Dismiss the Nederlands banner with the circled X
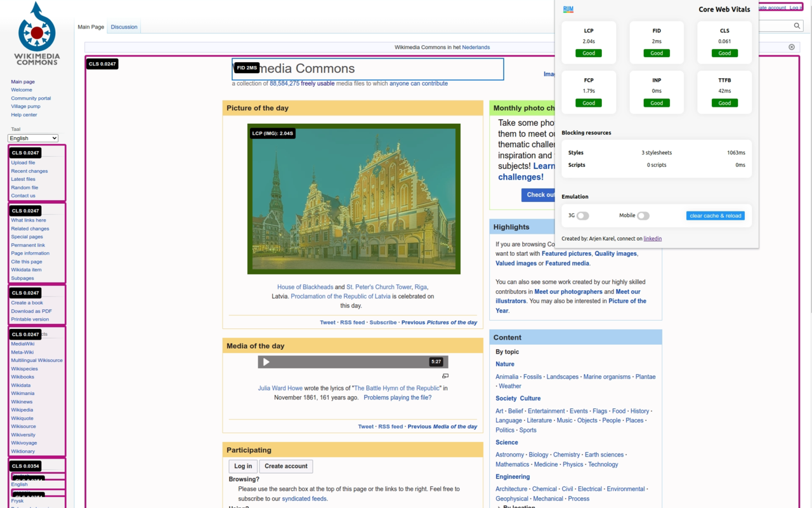Screen dimensions: 812x508 click(791, 46)
